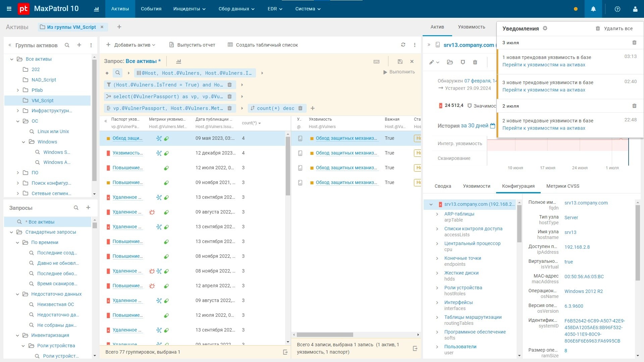The height and width of the screenshot is (362, 644).
Task: Open the user profile icon
Action: (x=635, y=9)
